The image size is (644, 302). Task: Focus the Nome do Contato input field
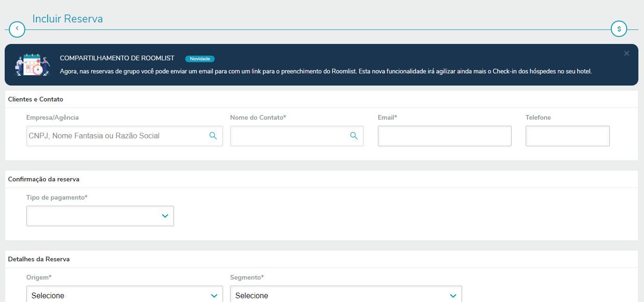point(297,136)
